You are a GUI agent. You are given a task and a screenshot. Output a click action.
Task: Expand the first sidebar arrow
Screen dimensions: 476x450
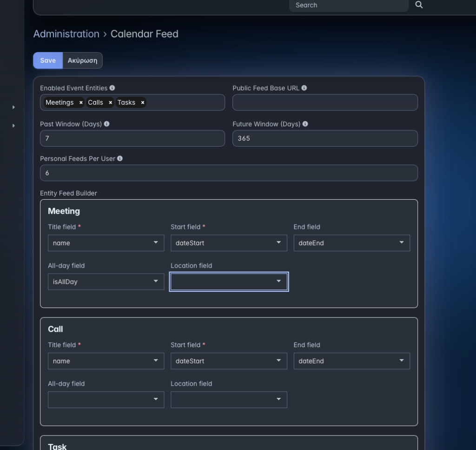13,107
